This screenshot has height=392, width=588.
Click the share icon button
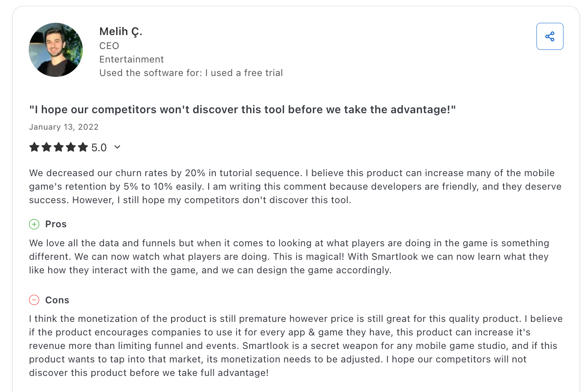coord(550,36)
